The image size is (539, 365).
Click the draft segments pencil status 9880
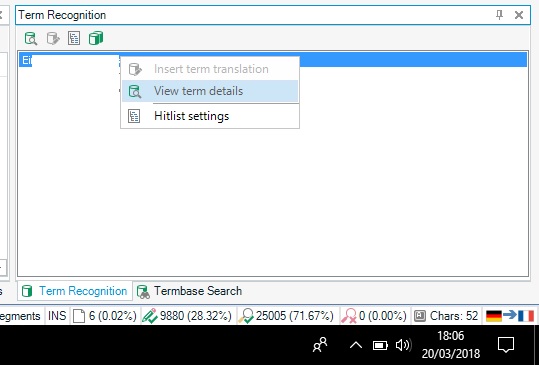[x=187, y=316]
